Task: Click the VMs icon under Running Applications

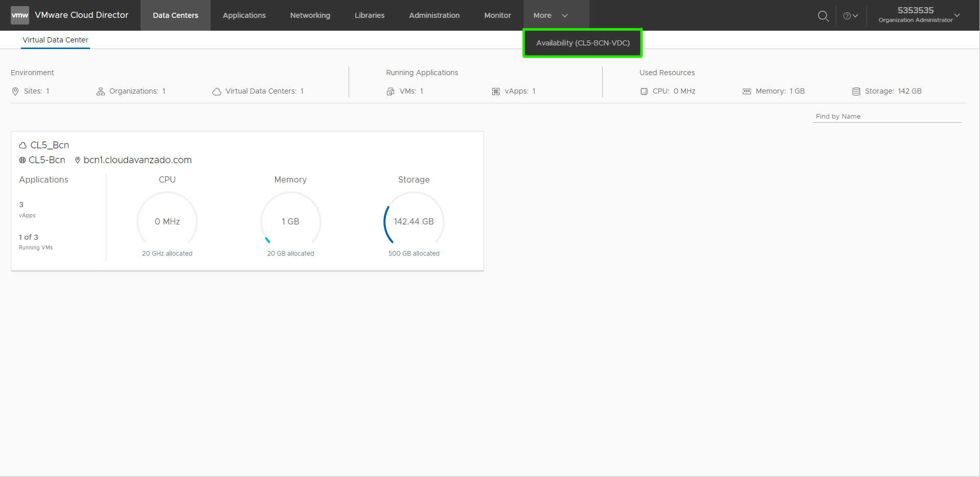Action: tap(391, 92)
